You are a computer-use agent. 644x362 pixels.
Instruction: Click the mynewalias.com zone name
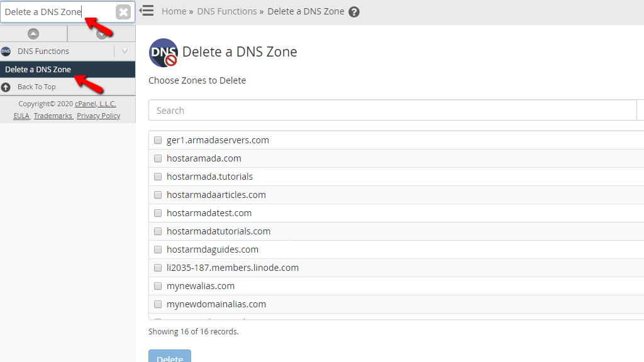point(201,286)
